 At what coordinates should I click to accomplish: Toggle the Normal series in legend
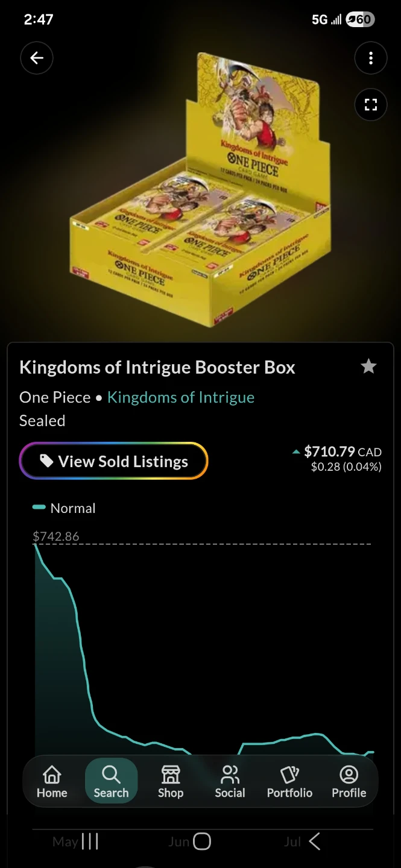coord(64,508)
